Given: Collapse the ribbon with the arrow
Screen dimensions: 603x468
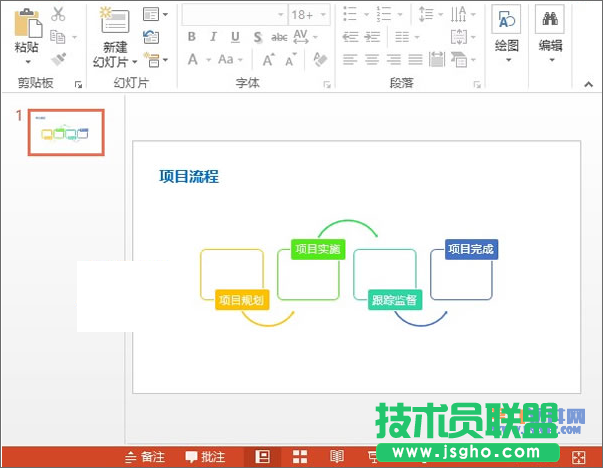Looking at the screenshot, I should coord(588,84).
